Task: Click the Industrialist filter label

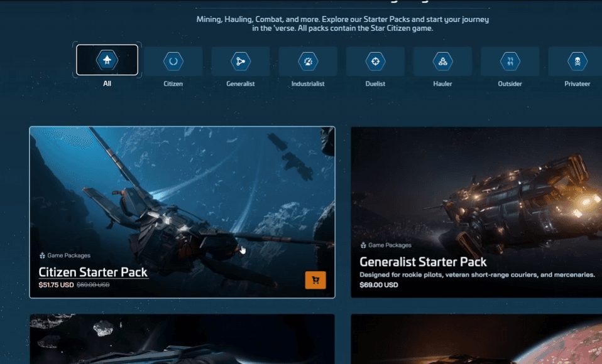Action: click(x=308, y=83)
